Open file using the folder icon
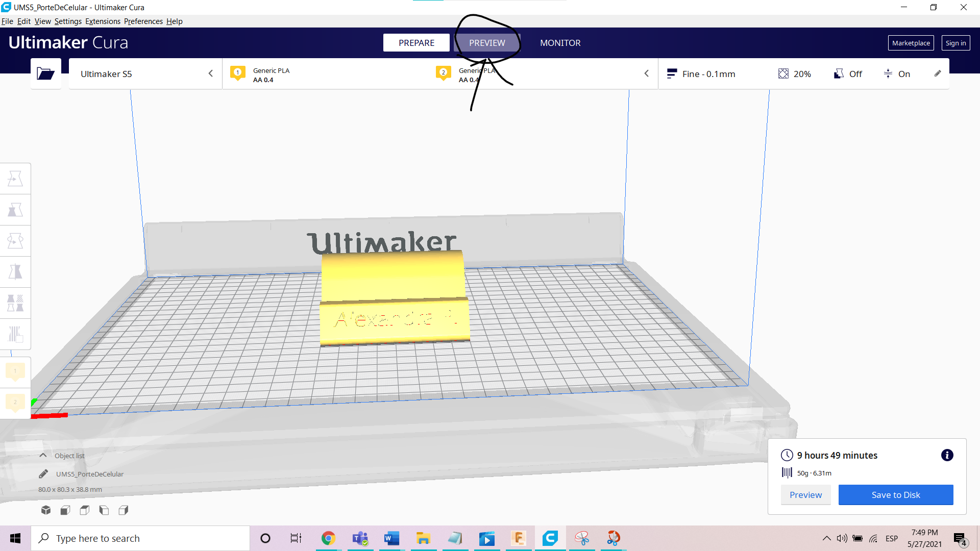This screenshot has height=551, width=980. click(x=45, y=74)
